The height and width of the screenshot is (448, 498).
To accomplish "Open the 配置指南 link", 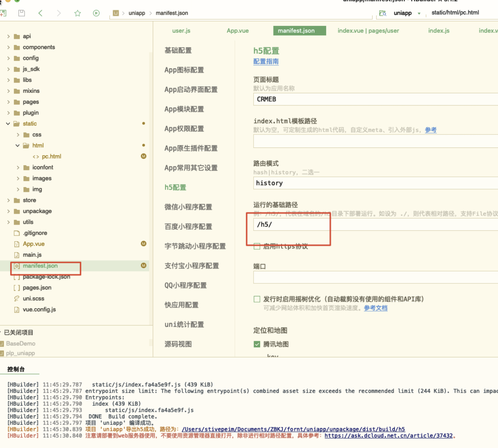I will coord(266,62).
